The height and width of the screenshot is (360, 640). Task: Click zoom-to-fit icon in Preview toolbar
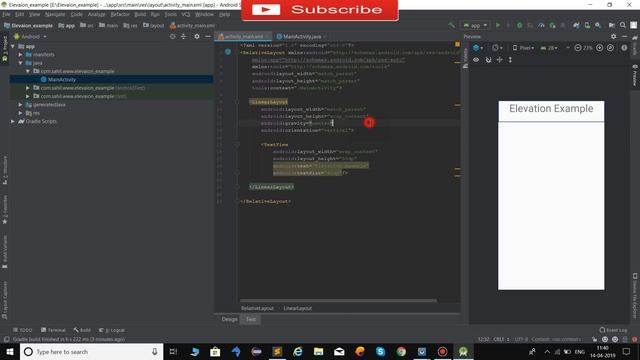[x=610, y=48]
